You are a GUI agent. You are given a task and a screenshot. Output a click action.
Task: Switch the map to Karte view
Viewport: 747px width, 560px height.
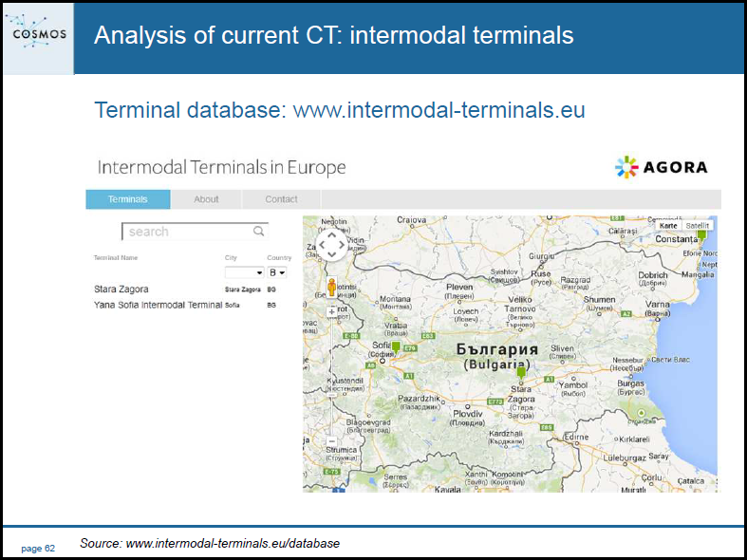coord(668,226)
